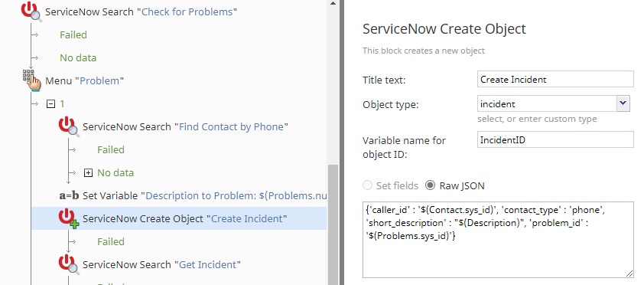Select ServiceNow Search "Find Contact by Phone" row
The image size is (644, 285).
[185, 126]
